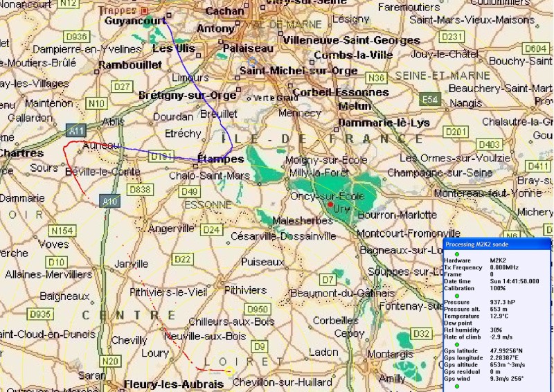554x392 pixels.
Task: Select the Gps altitude value 653m ^-3m/s
Action: [508, 365]
